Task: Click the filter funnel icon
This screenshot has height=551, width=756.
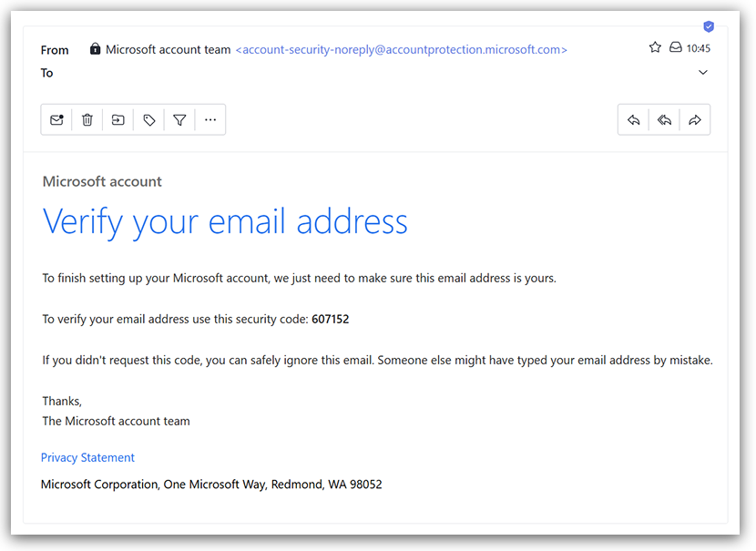Action: (180, 119)
